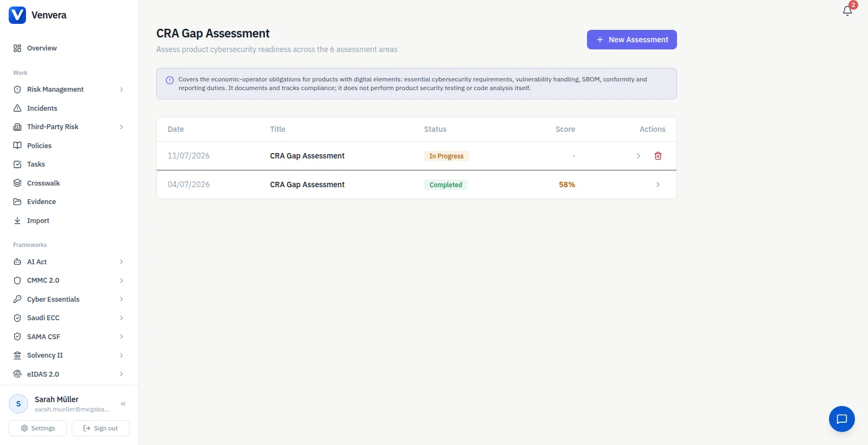The width and height of the screenshot is (868, 445).
Task: Click the 11/07/2026 date cell
Action: pos(189,156)
